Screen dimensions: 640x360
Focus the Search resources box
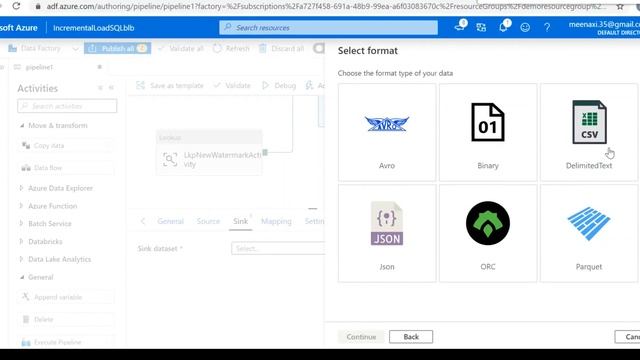point(329,28)
